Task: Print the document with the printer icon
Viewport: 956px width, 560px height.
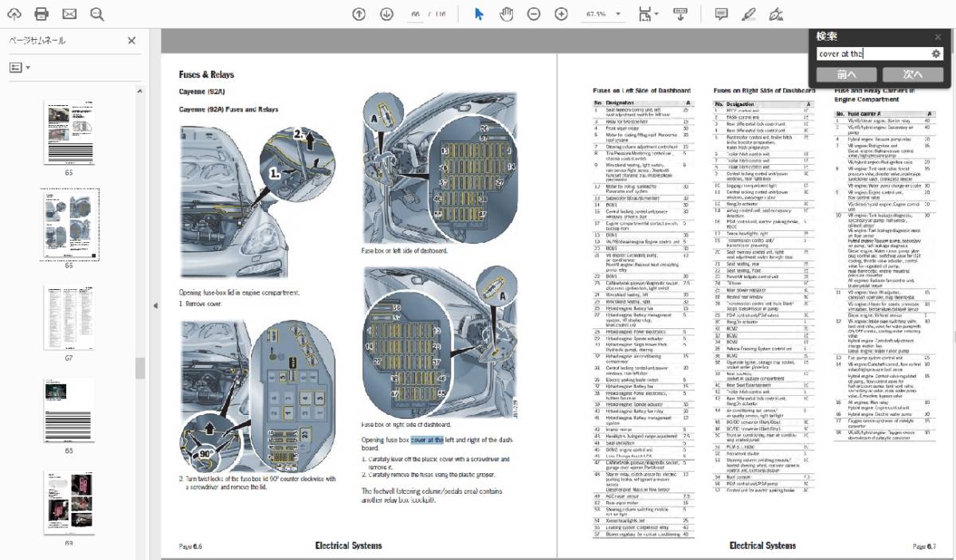Action: pos(42,14)
